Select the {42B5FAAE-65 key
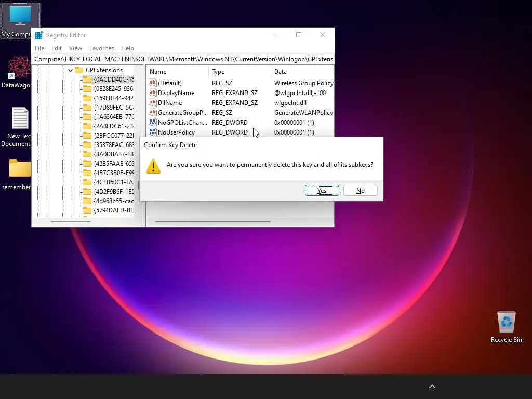This screenshot has height=399, width=532. (x=113, y=164)
